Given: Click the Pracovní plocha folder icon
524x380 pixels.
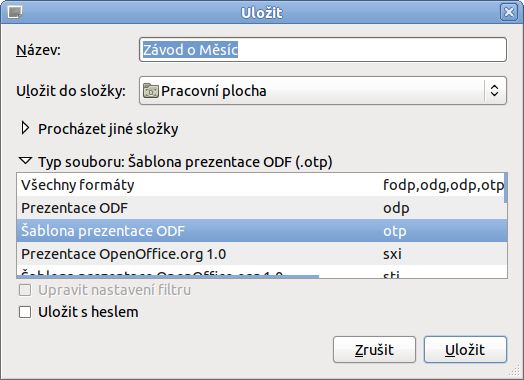Looking at the screenshot, I should [x=151, y=91].
